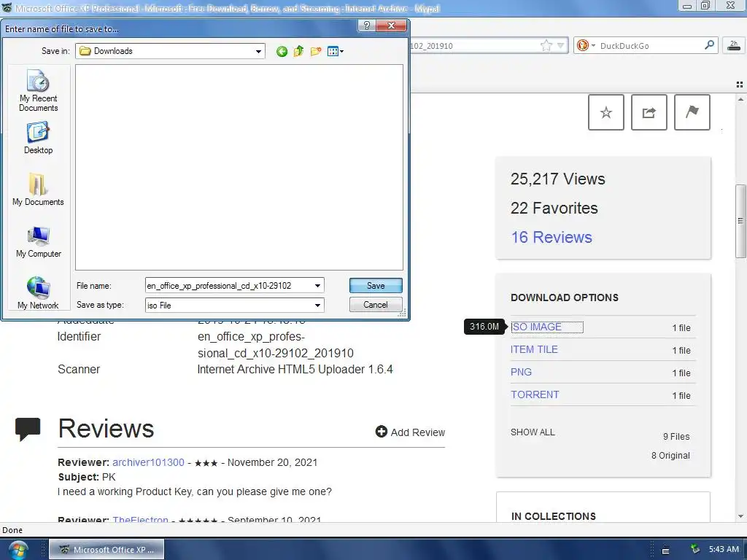The width and height of the screenshot is (747, 560).
Task: Create new folder in Downloads
Action: tap(315, 52)
